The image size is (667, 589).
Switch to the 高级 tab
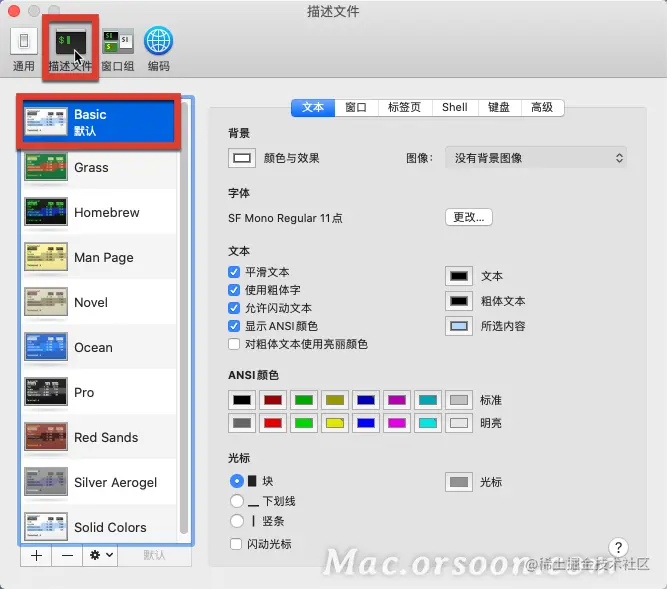click(x=542, y=108)
